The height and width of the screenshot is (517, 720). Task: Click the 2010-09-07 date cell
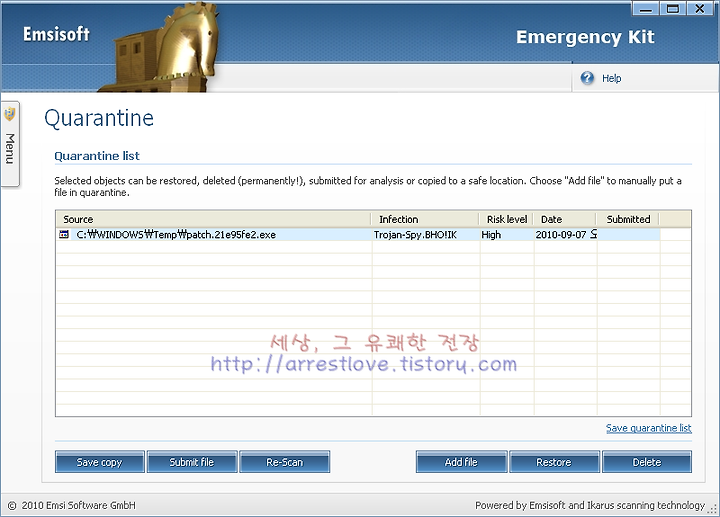(566, 235)
